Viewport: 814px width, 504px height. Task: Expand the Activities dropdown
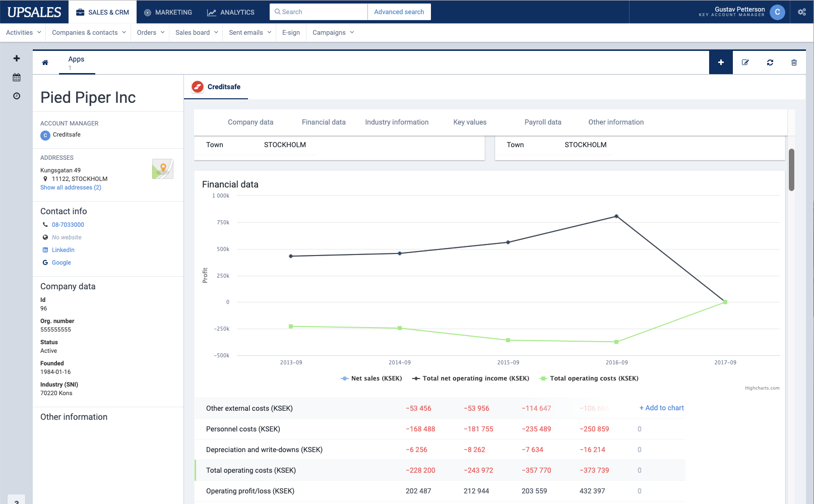click(23, 33)
